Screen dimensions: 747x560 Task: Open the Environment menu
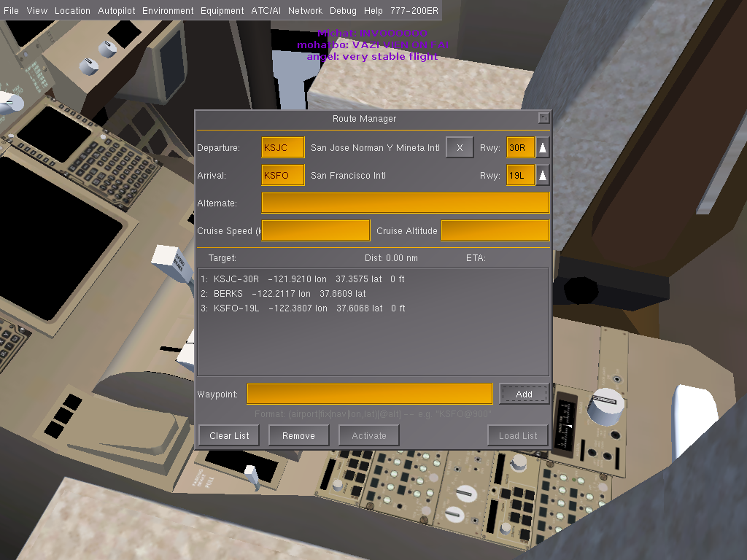(x=168, y=11)
